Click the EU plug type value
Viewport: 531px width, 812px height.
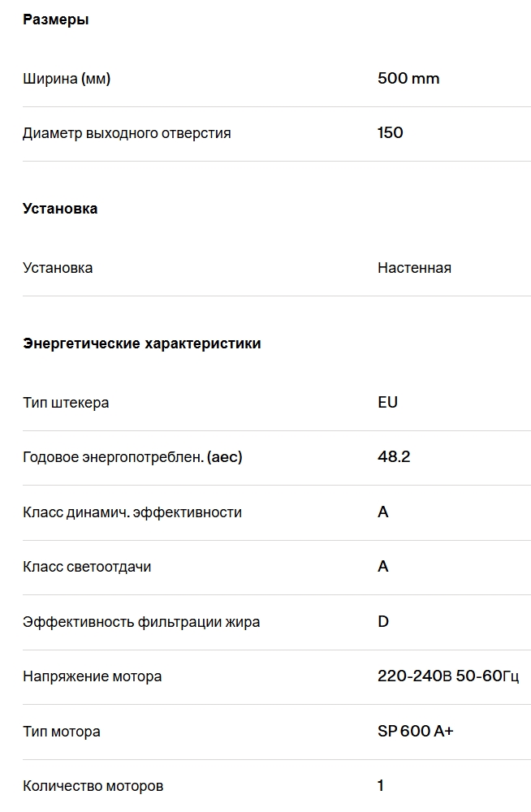[x=387, y=403]
